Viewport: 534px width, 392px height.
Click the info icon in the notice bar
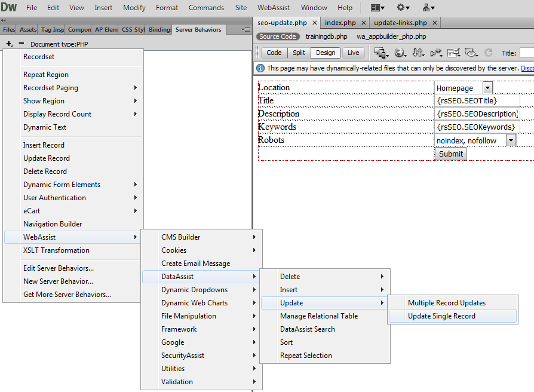[x=260, y=68]
